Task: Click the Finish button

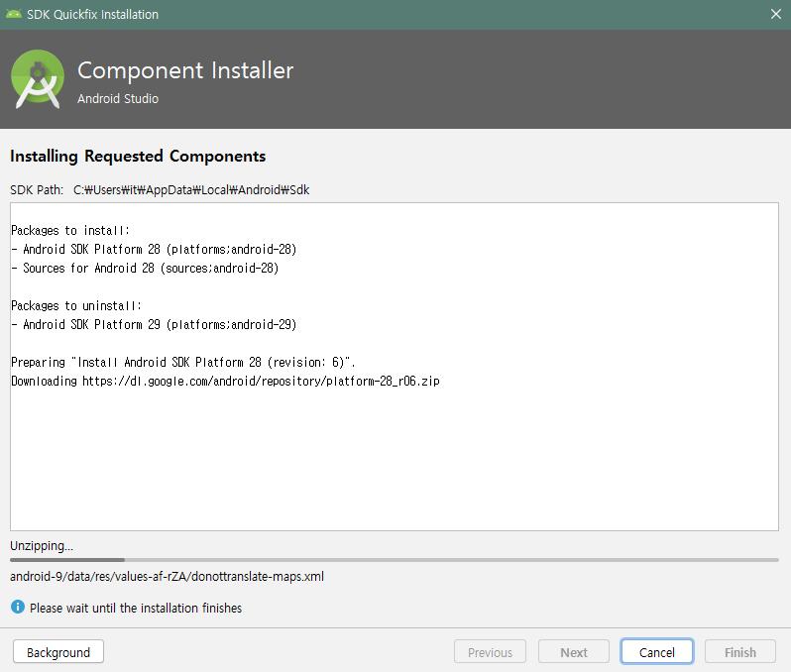Action: point(740,652)
